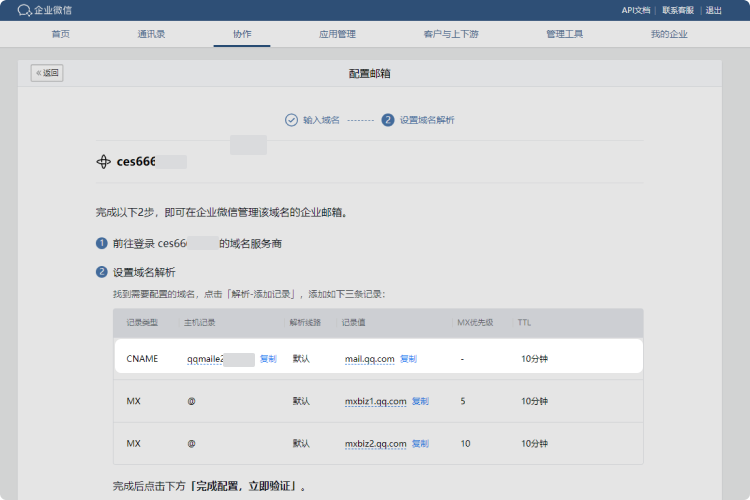Log out via the 退出 link
Image resolution: width=750 pixels, height=500 pixels.
pos(714,10)
